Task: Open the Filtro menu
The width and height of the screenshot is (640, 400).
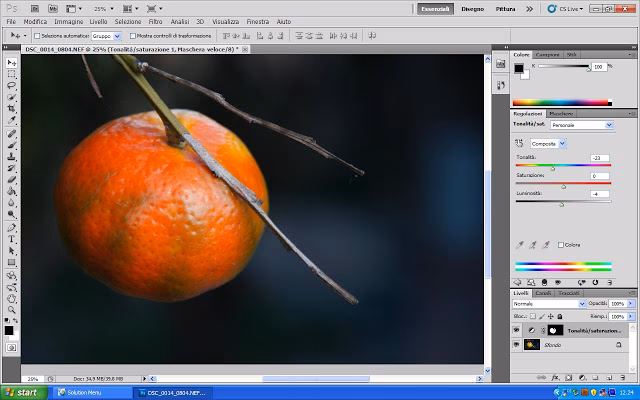Action: tap(155, 22)
